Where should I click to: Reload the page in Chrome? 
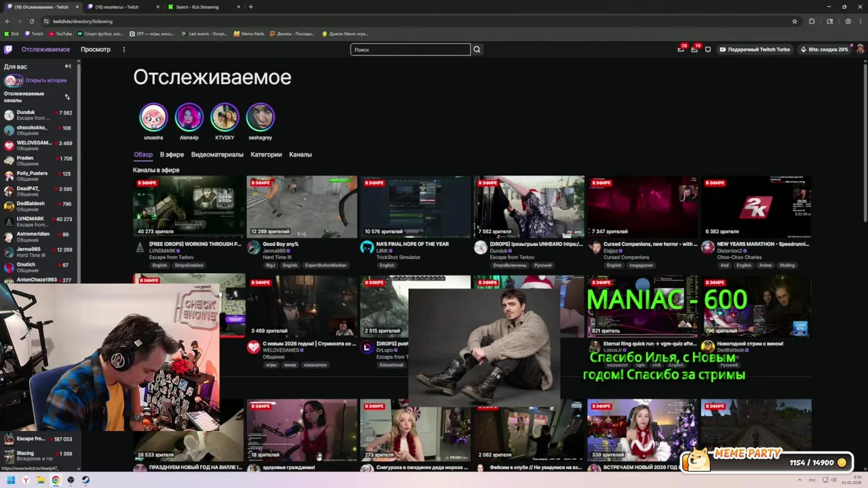point(31,21)
